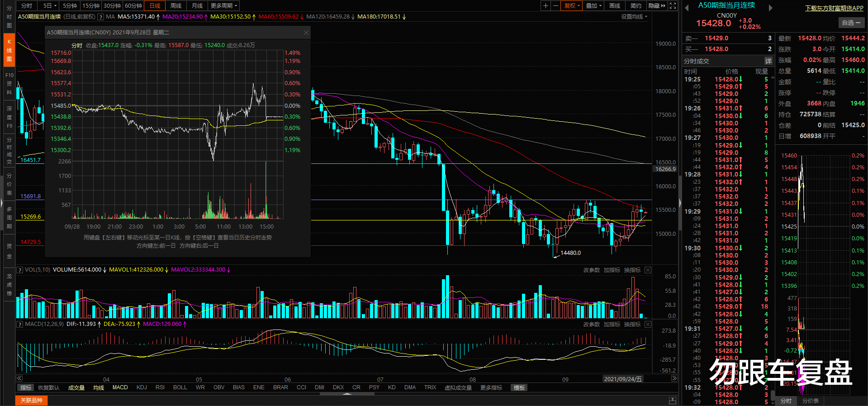Click 恢复默认 to reset indicators
Image resolution: width=868 pixels, height=406 pixels.
[49, 388]
